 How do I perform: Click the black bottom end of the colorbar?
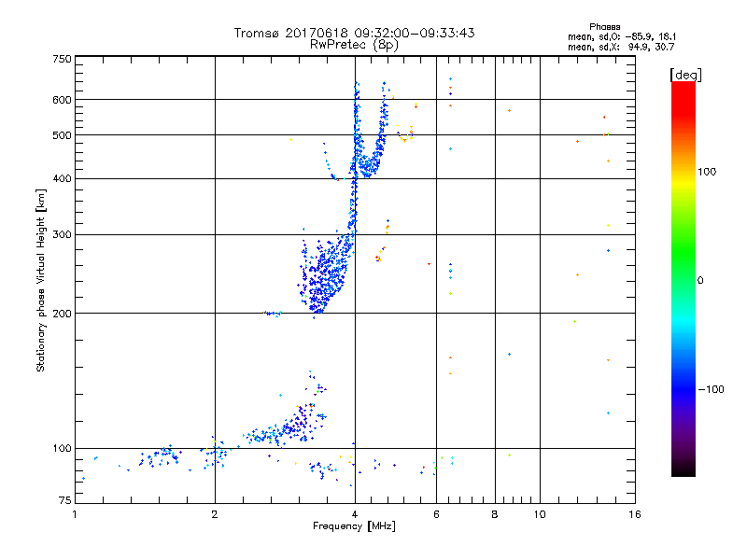[684, 469]
